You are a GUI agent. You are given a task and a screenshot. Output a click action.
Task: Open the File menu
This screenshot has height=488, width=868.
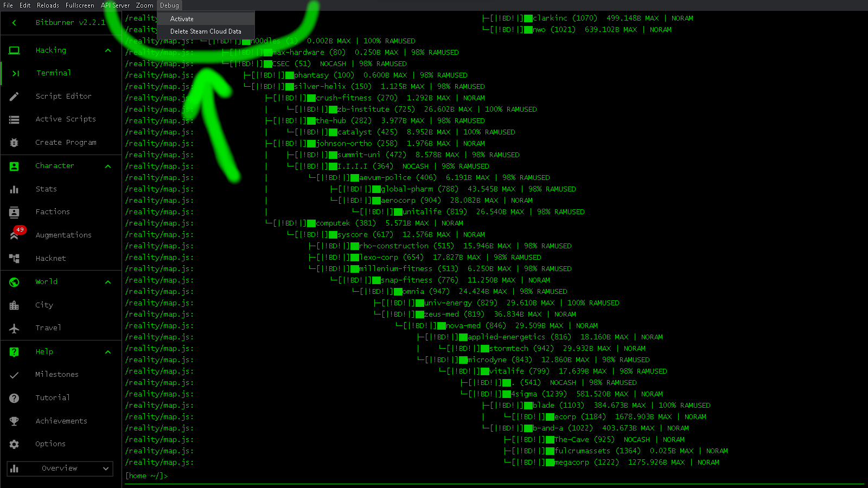tap(8, 5)
